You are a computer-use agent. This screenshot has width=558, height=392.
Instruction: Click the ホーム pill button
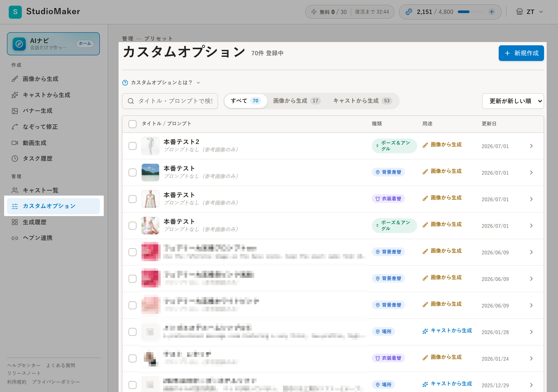click(x=85, y=44)
